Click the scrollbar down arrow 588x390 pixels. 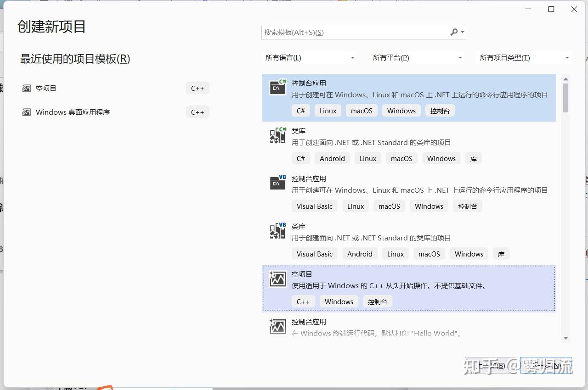(x=566, y=338)
